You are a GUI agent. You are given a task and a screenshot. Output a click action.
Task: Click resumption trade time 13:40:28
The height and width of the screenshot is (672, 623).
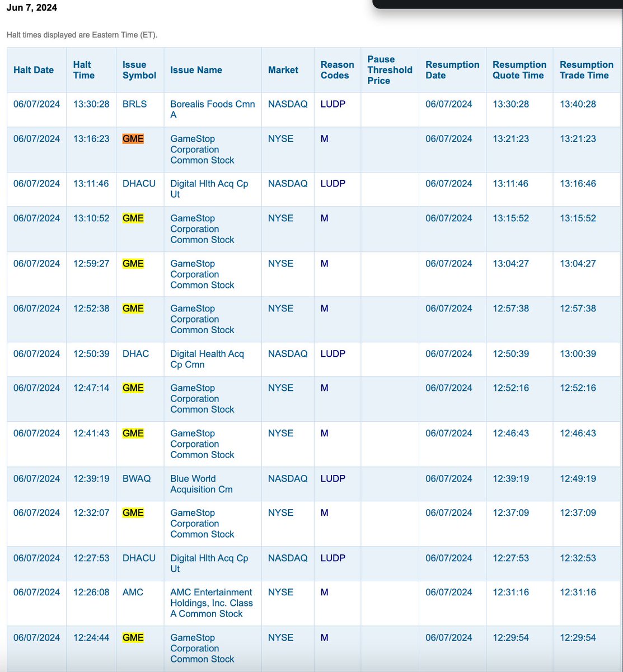[578, 104]
